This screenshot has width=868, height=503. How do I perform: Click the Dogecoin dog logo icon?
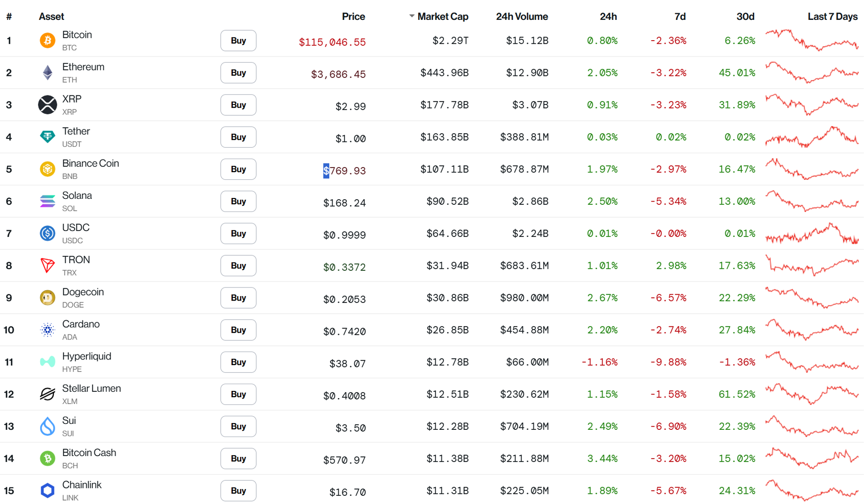click(47, 298)
